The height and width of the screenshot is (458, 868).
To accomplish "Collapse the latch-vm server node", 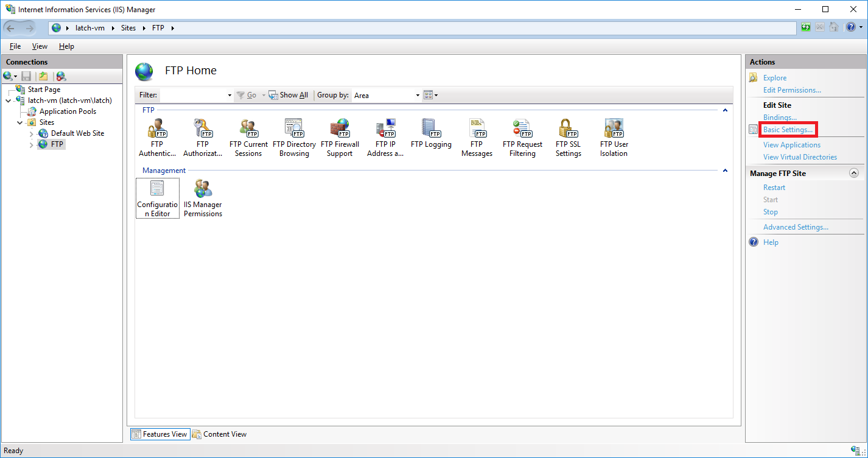I will (x=8, y=100).
